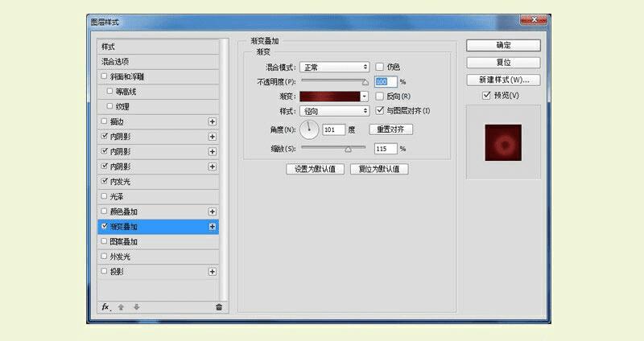644x341 pixels.
Task: Click the plus icon next to 描边
Action: click(x=213, y=121)
